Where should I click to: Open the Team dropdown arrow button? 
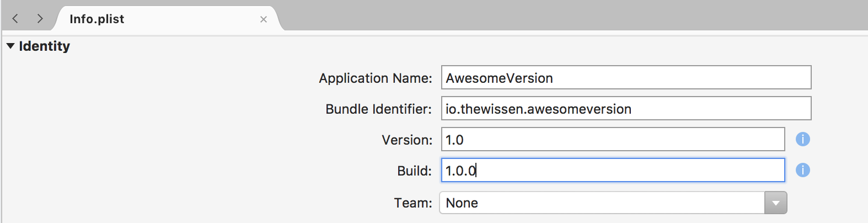[775, 203]
